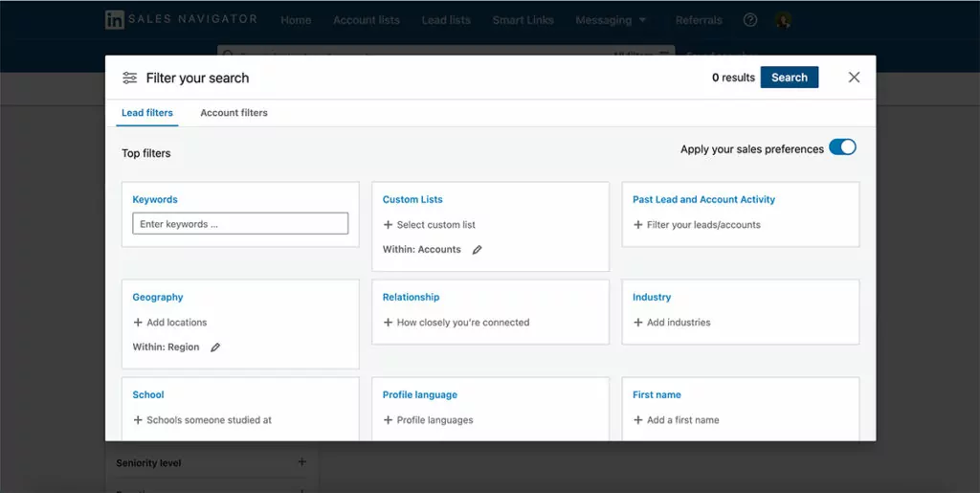Switch to the Account filters tab

click(x=234, y=113)
